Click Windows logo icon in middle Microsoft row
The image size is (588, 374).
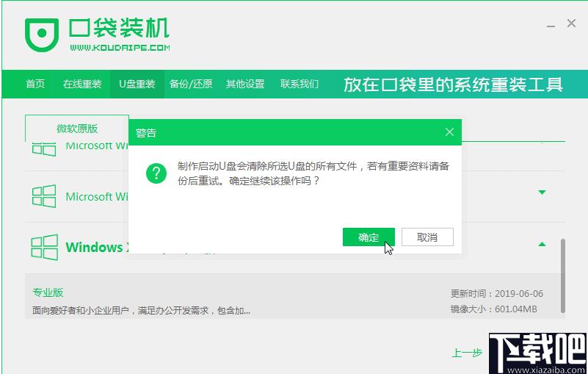point(44,196)
